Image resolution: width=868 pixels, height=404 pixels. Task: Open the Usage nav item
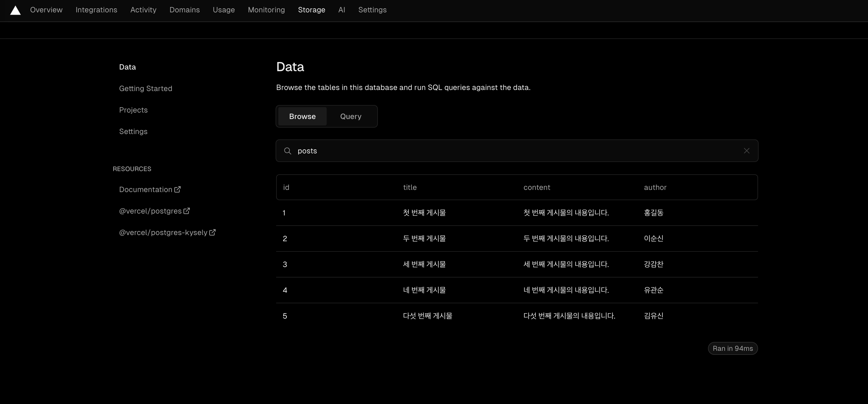click(224, 10)
